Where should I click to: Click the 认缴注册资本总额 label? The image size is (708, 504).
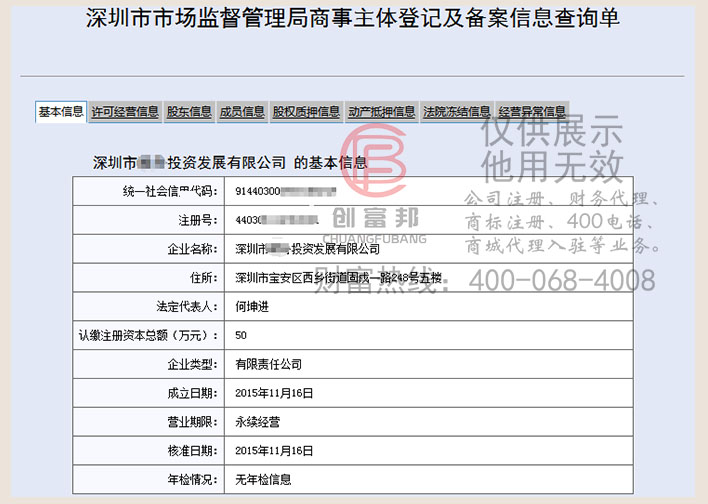(148, 336)
